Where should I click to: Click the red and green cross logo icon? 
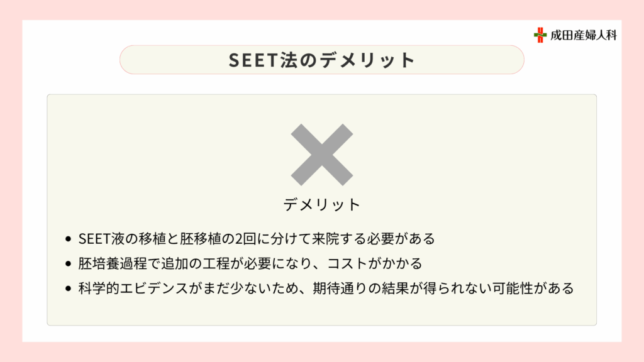point(540,35)
